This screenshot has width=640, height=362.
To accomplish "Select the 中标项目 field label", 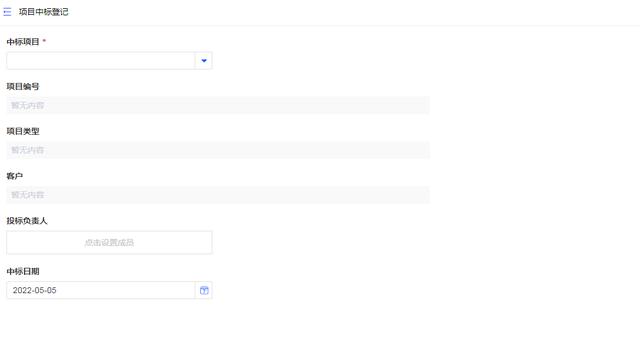I will tap(23, 42).
